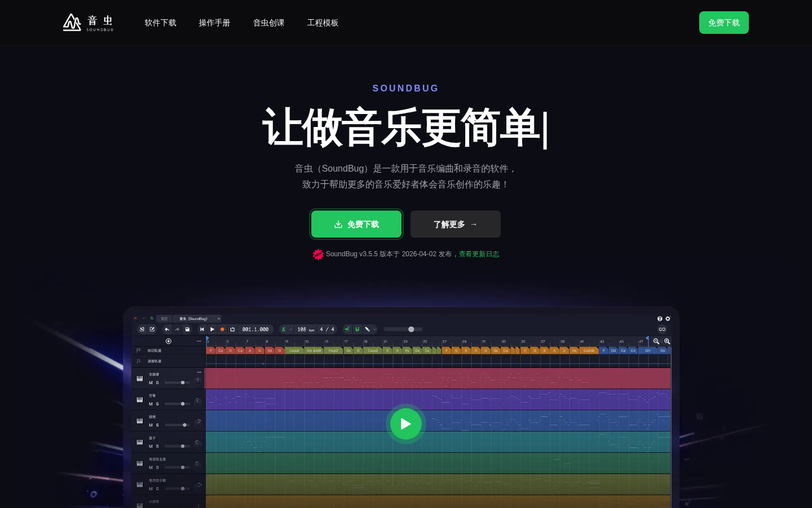Toggle the green metronome icon

[x=284, y=329]
